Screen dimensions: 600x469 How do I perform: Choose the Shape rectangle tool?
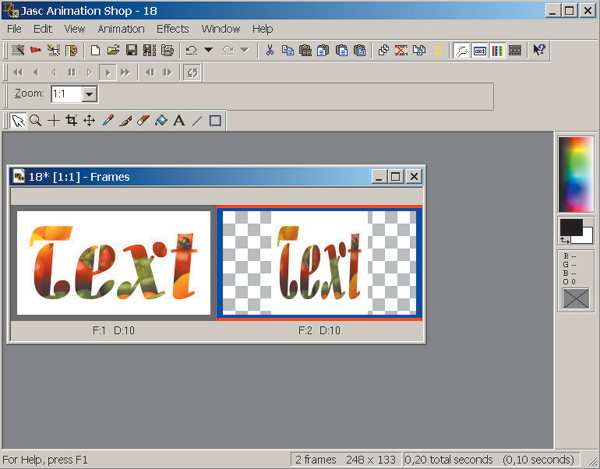215,121
